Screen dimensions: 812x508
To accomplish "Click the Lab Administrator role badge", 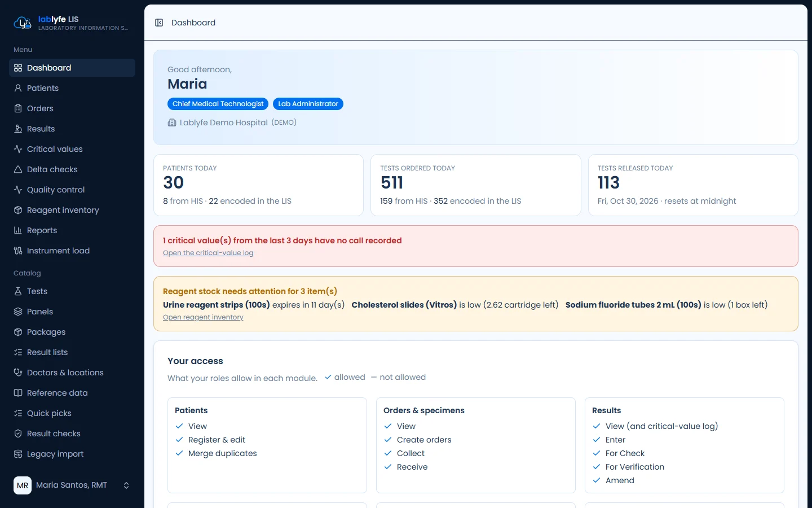I will point(308,104).
